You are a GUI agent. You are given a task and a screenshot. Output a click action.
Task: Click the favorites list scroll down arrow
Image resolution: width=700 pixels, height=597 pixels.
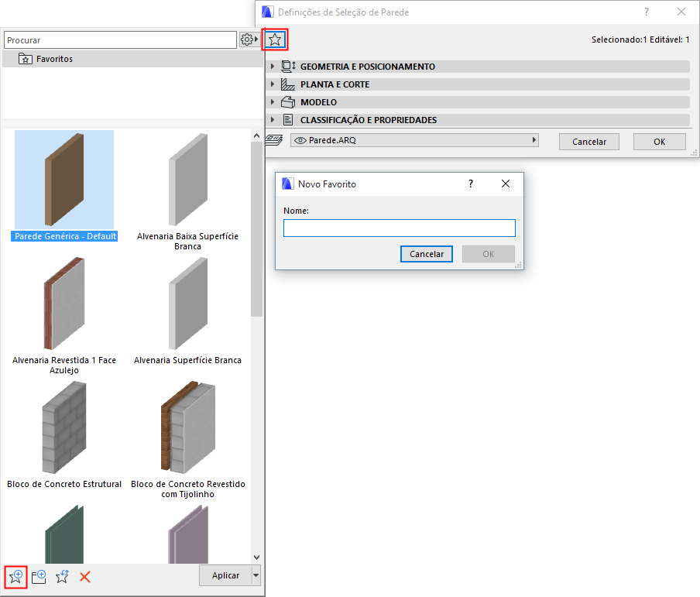256,558
